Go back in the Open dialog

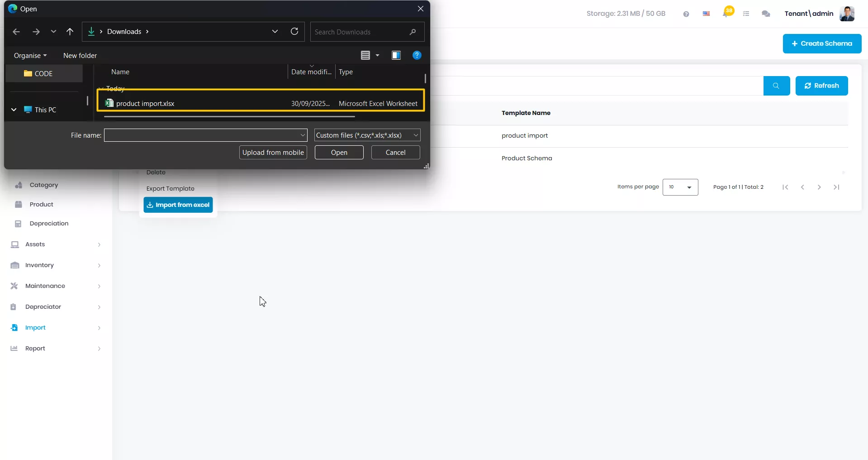(x=16, y=32)
